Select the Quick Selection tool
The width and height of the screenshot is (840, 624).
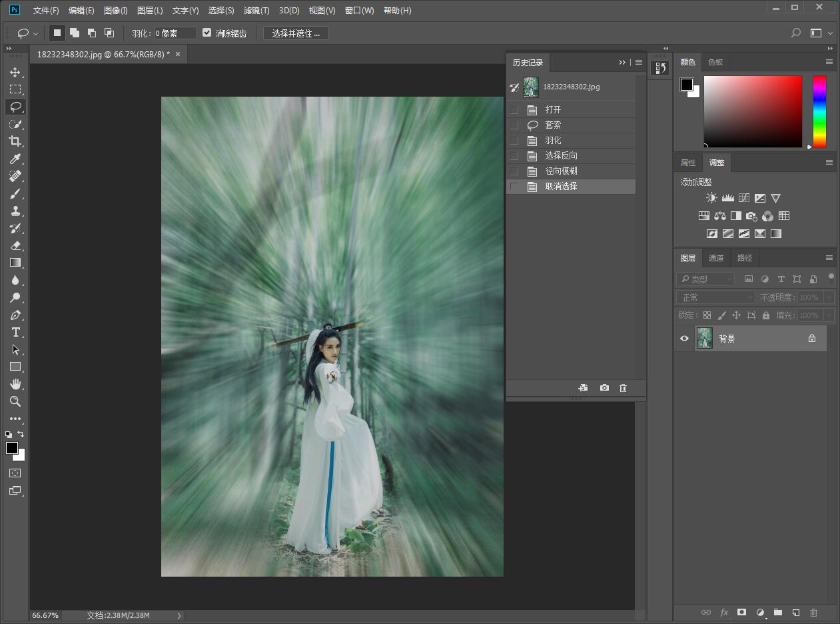15,124
